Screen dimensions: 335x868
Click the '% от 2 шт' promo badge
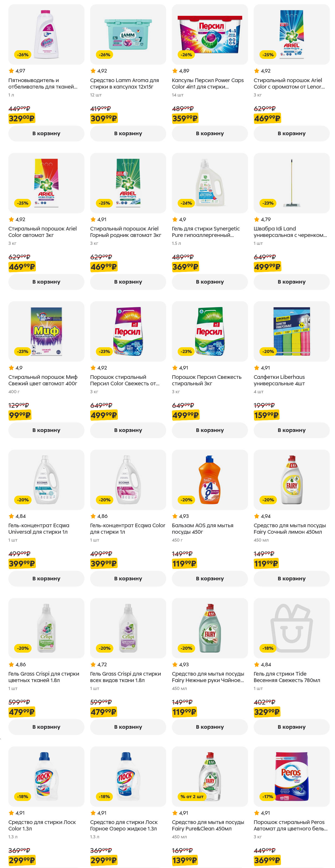coord(192,797)
